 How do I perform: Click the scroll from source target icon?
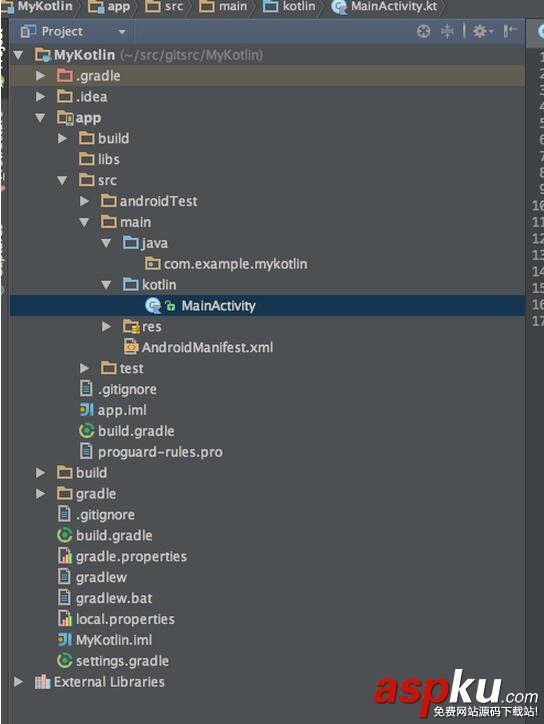423,31
